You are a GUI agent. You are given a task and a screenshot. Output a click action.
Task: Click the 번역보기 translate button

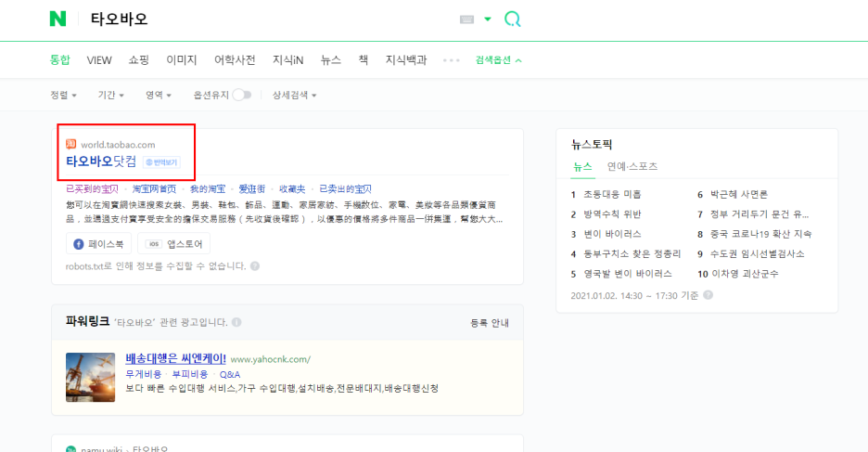tap(161, 162)
